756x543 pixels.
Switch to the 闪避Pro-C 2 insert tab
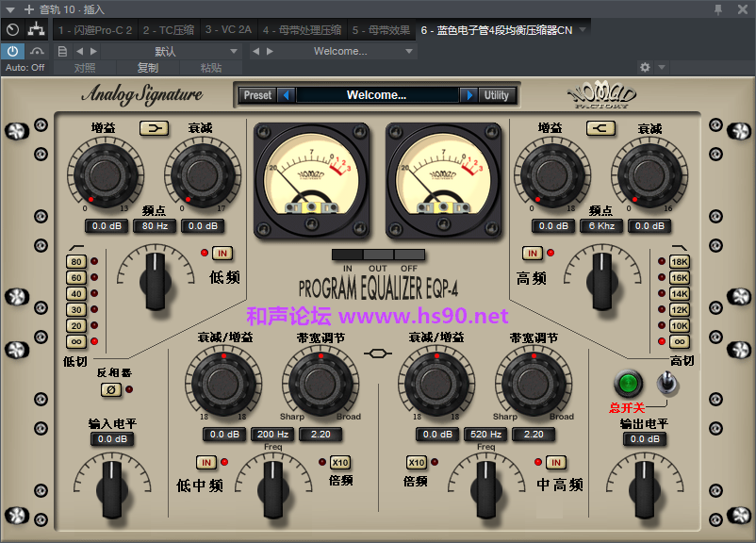click(95, 30)
